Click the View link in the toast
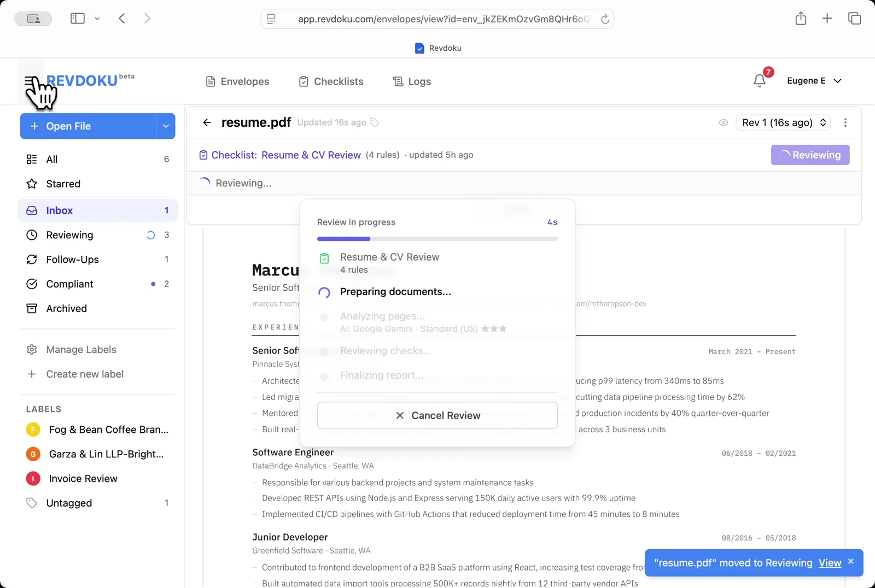The width and height of the screenshot is (875, 588). click(829, 563)
